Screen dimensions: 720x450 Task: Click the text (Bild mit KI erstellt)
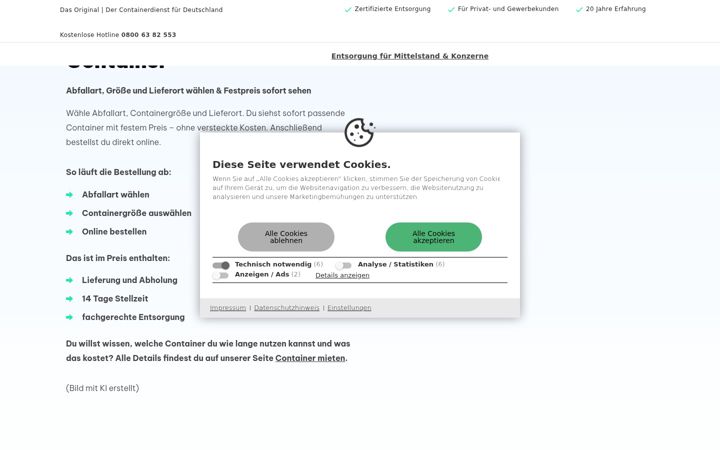(x=102, y=388)
